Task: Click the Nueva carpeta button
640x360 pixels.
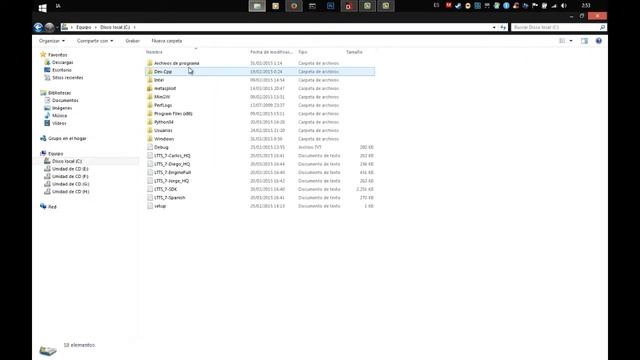Action: (167, 41)
